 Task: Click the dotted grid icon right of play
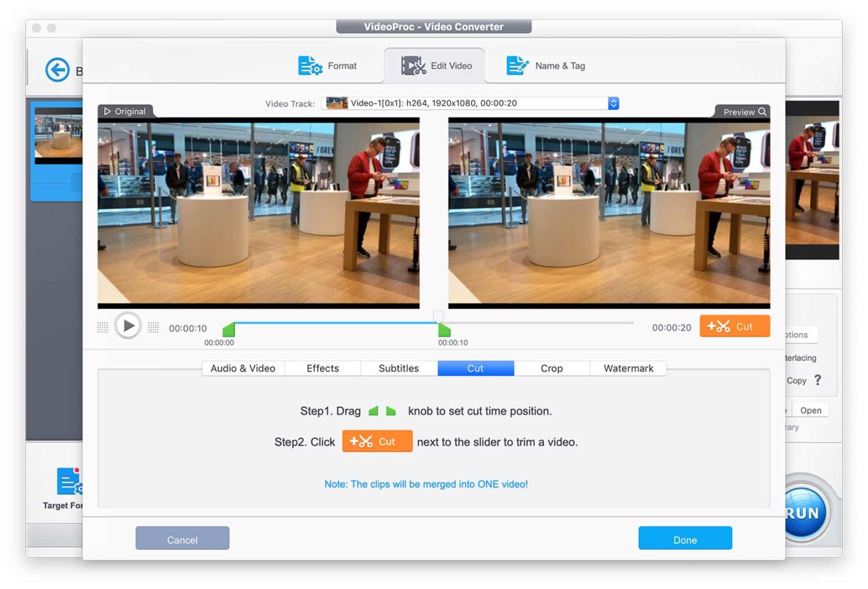tap(154, 327)
